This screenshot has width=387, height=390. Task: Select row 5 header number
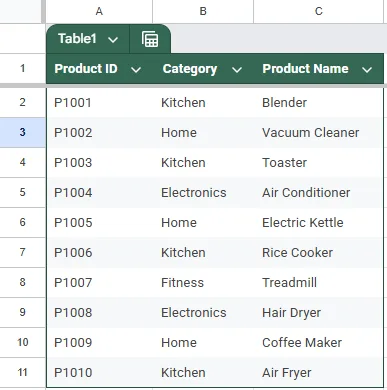(22, 192)
